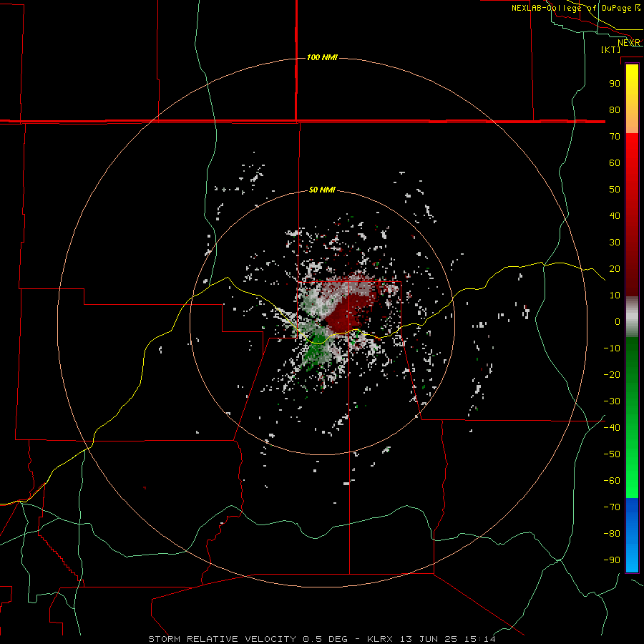Click the -80 value on velocity scale

pos(612,534)
